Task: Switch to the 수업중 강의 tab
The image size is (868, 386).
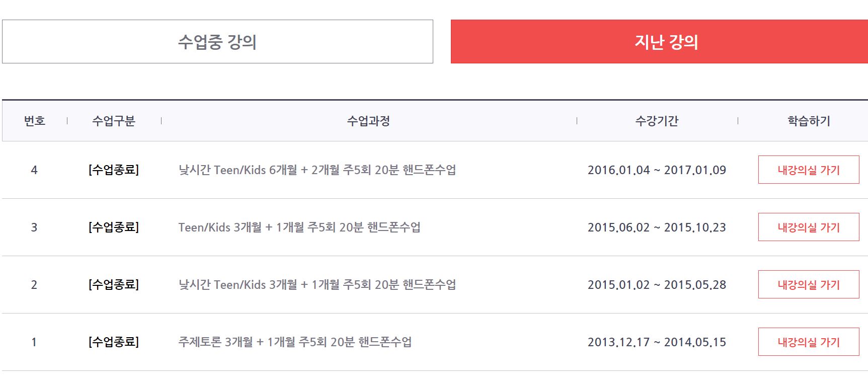Action: (217, 42)
